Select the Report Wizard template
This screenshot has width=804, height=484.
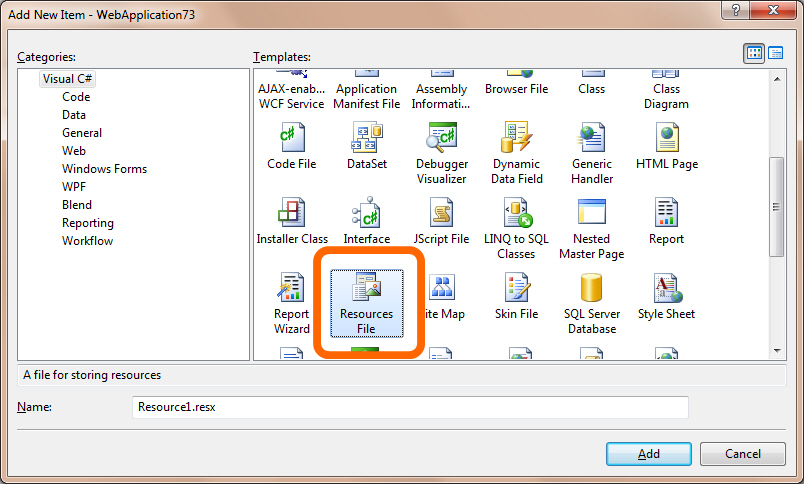click(x=292, y=304)
